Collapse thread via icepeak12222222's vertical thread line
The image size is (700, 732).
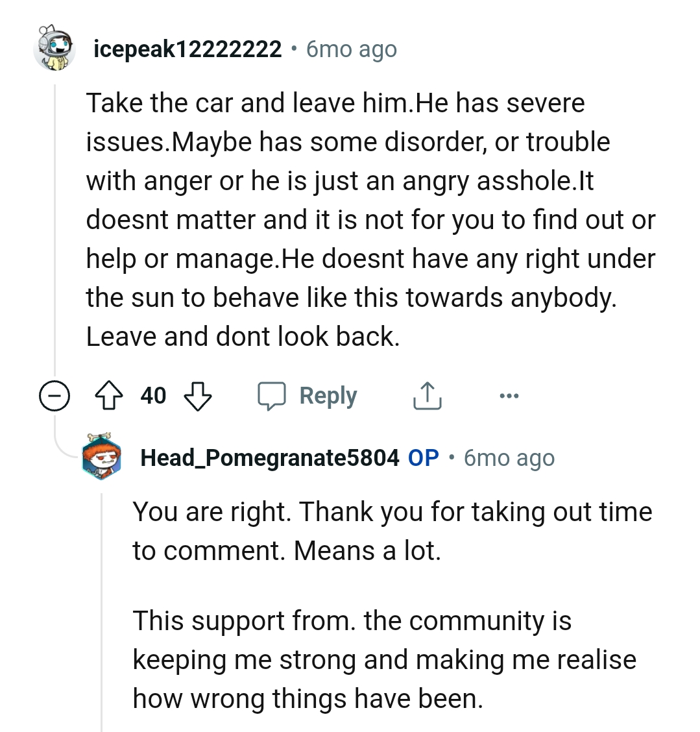tap(55, 227)
